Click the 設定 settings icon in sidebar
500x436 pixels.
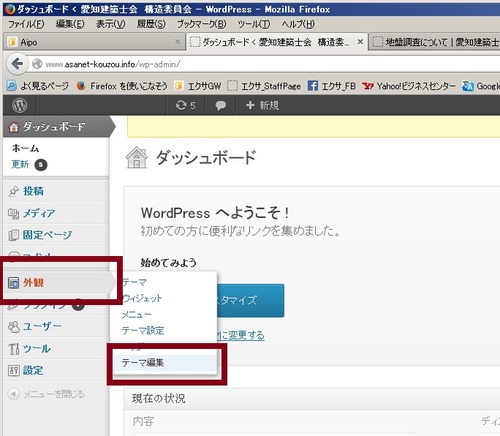point(14,371)
